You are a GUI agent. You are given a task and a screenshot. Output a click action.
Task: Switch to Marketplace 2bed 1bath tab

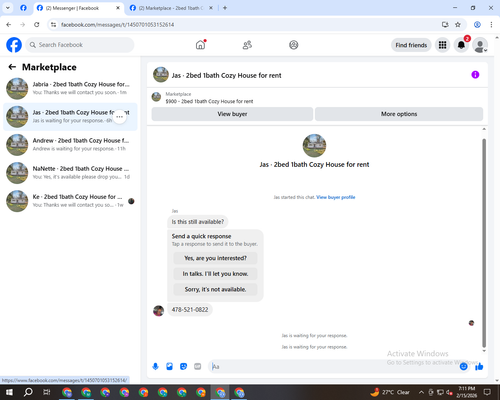(x=172, y=8)
